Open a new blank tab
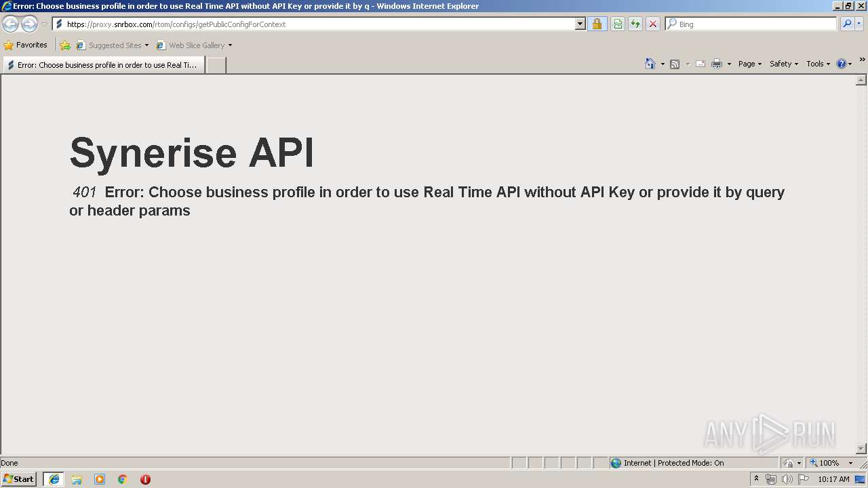868x488 pixels. pyautogui.click(x=216, y=65)
